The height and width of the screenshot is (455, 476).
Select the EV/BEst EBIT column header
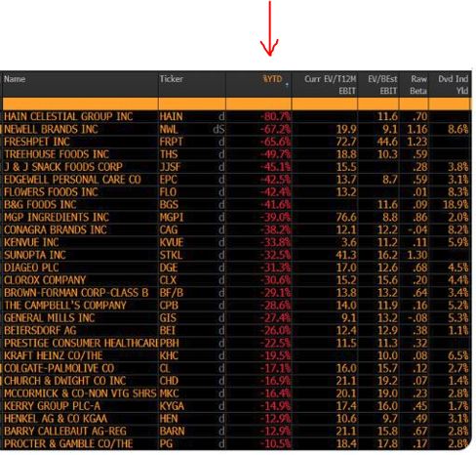click(x=382, y=85)
